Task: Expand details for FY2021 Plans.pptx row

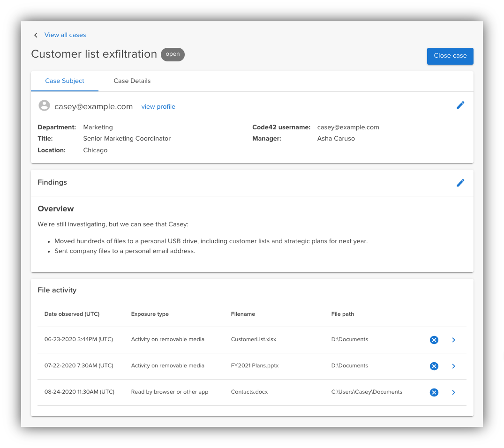Action: coord(453,366)
